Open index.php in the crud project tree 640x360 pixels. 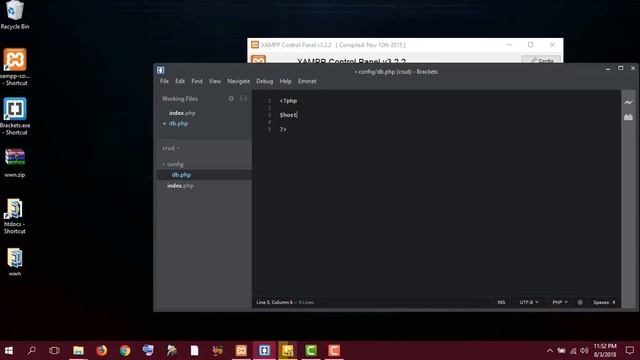(x=180, y=186)
